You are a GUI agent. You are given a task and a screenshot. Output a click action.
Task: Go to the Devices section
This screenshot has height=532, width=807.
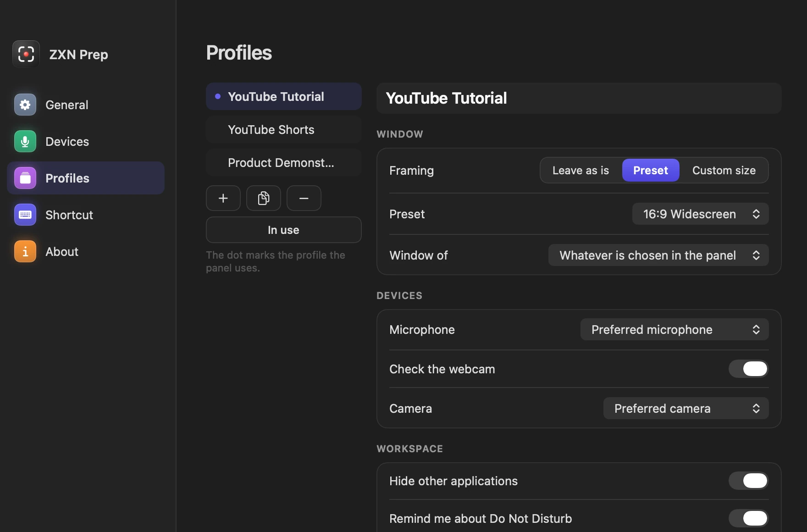[86, 141]
